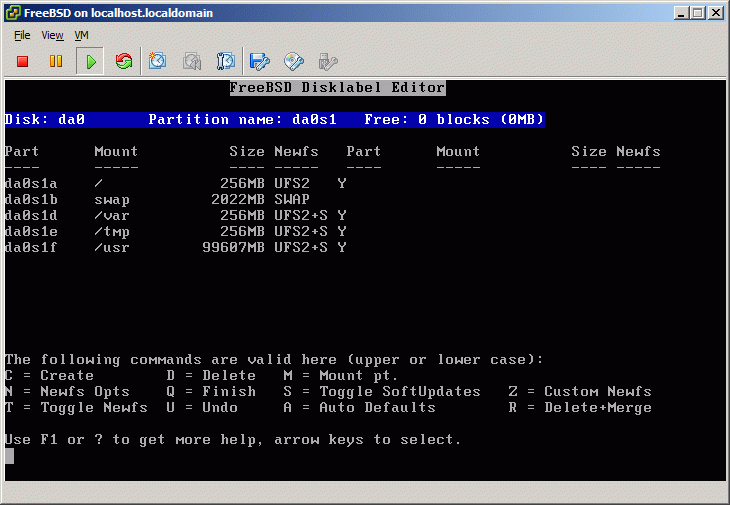
Task: Pause the virtual machine with the pause icon
Action: tap(56, 61)
